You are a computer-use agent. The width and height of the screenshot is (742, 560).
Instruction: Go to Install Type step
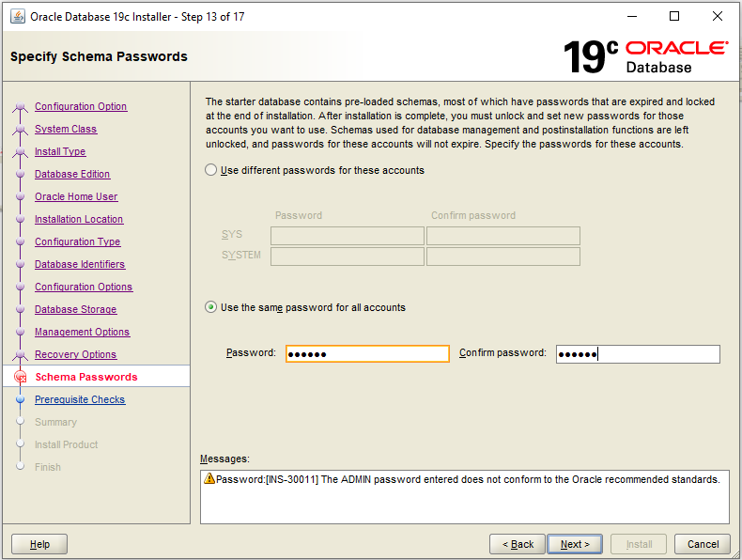click(x=60, y=151)
